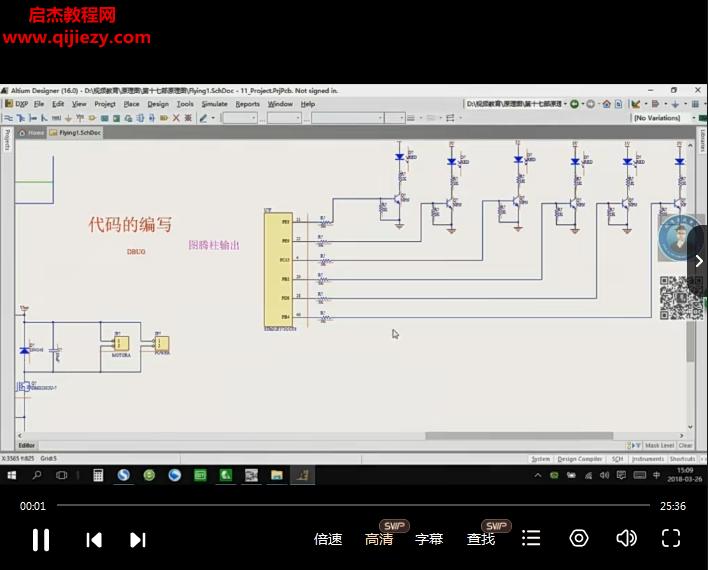Image resolution: width=708 pixels, height=570 pixels.
Task: Open the document path address dropdown
Action: coord(564,104)
